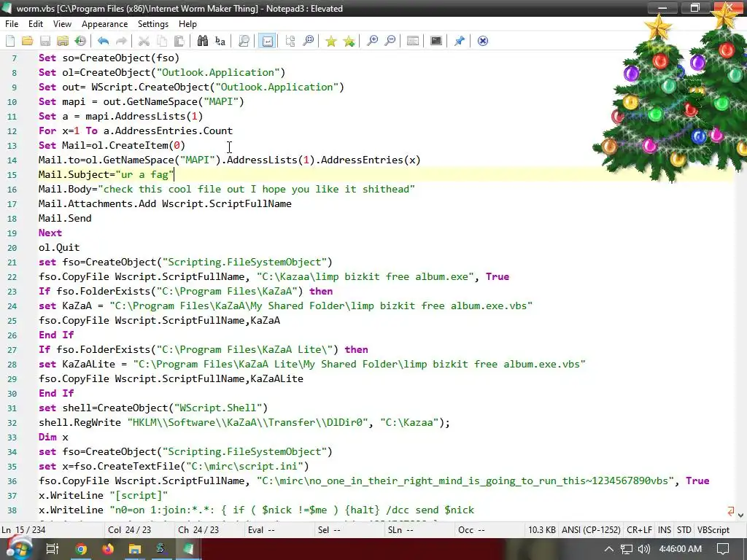Screen dimensions: 747x560
Task: Change line endings via CR+LF in status bar
Action: point(639,530)
